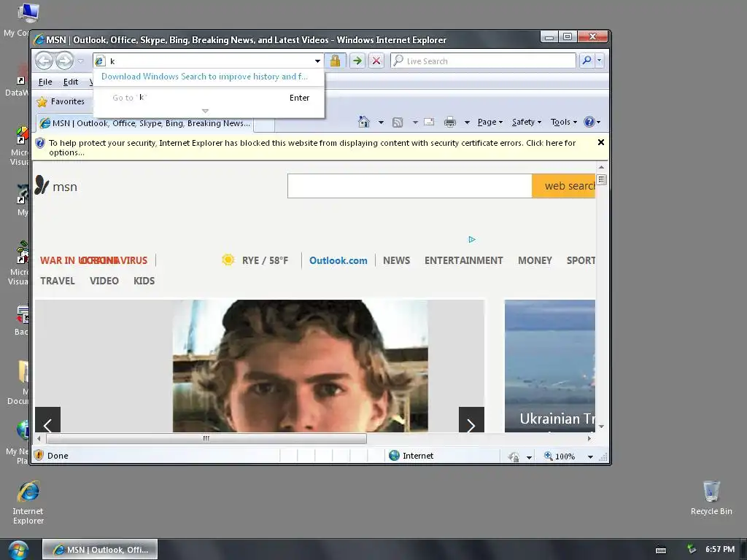Open the MONEY section link

click(535, 260)
